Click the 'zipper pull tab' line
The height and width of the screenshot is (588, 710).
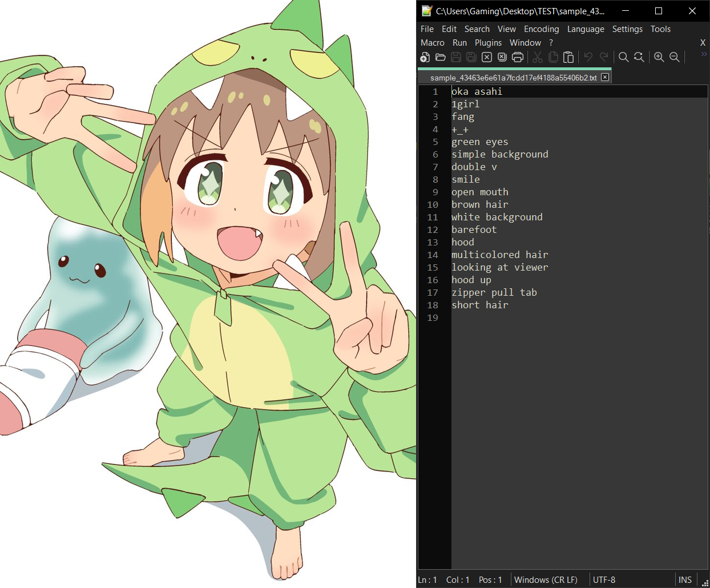pos(494,292)
